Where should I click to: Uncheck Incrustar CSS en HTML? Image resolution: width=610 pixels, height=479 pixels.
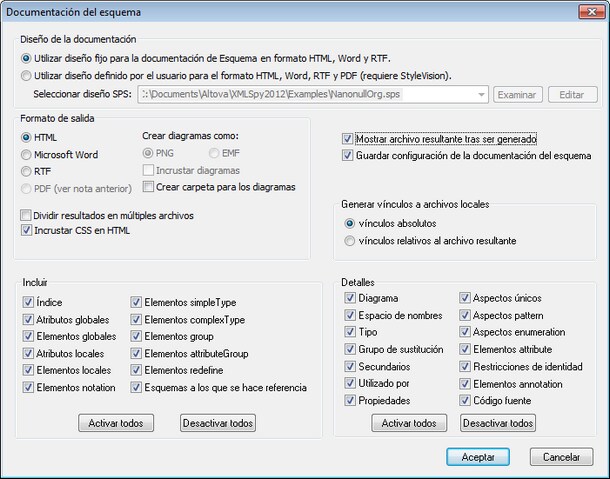coord(26,230)
